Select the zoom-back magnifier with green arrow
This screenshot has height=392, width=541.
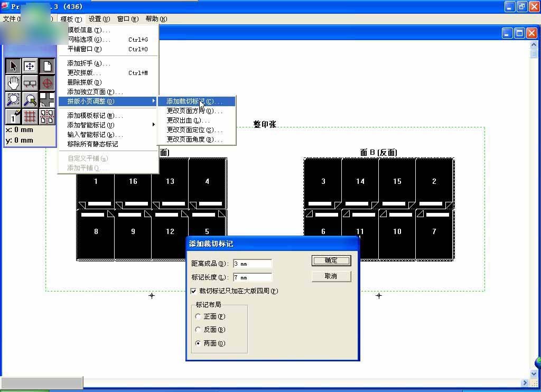click(x=30, y=100)
